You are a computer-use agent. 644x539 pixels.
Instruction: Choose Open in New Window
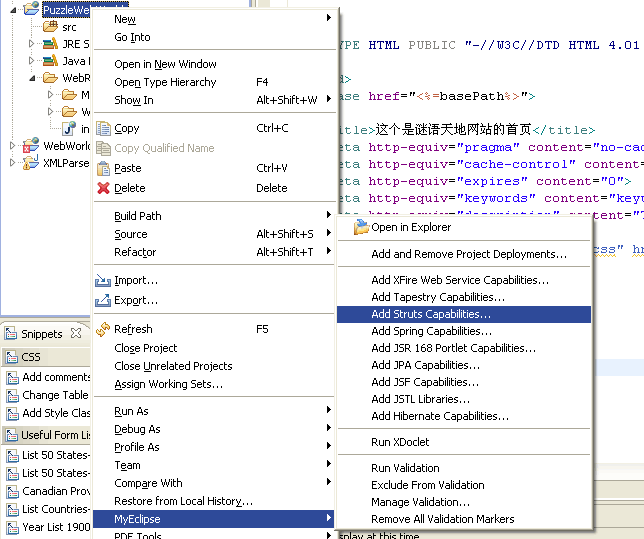point(214,64)
